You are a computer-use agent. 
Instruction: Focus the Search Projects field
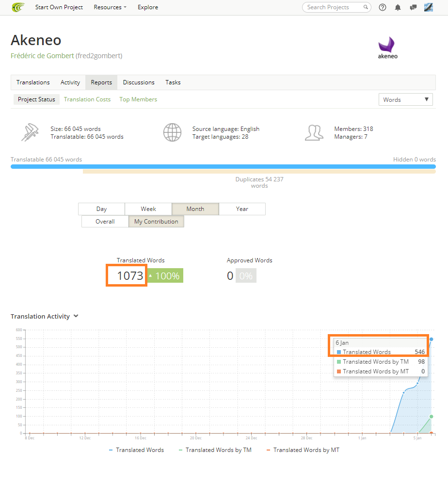(x=336, y=7)
